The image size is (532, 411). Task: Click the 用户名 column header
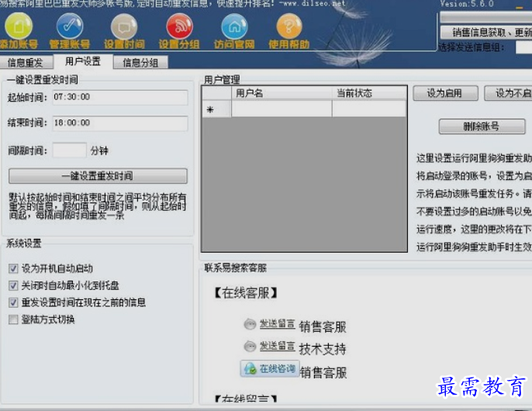pos(282,93)
